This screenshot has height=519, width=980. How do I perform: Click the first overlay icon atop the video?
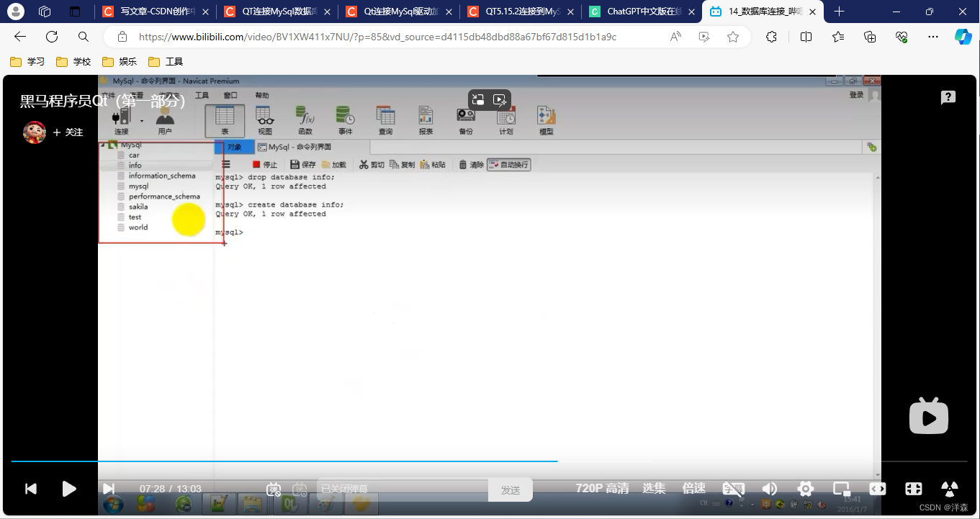pyautogui.click(x=478, y=100)
